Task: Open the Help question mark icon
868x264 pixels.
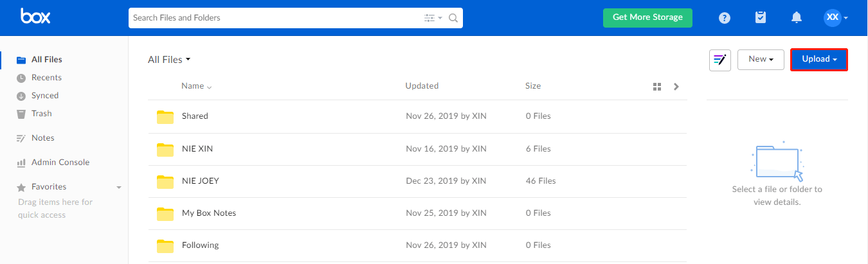Action: [725, 18]
